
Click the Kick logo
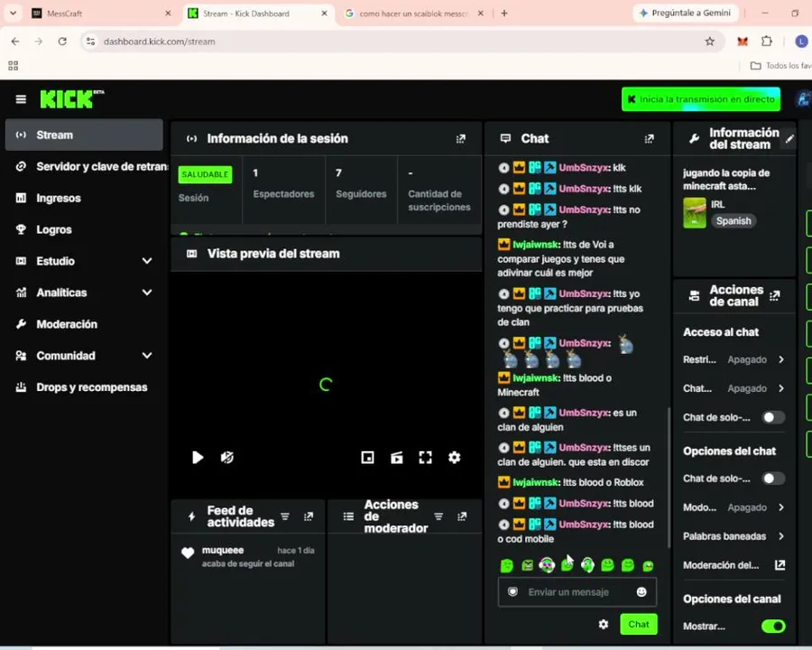click(72, 99)
